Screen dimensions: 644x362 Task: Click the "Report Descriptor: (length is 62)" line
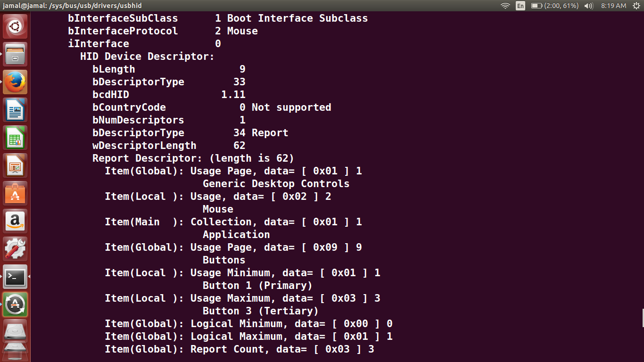pos(193,158)
